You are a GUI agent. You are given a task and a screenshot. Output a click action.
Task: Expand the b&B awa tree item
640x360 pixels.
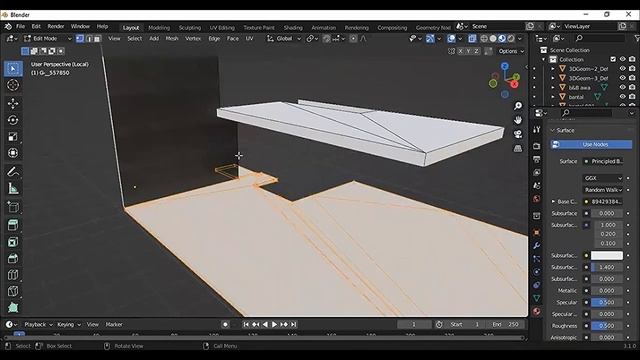point(553,87)
